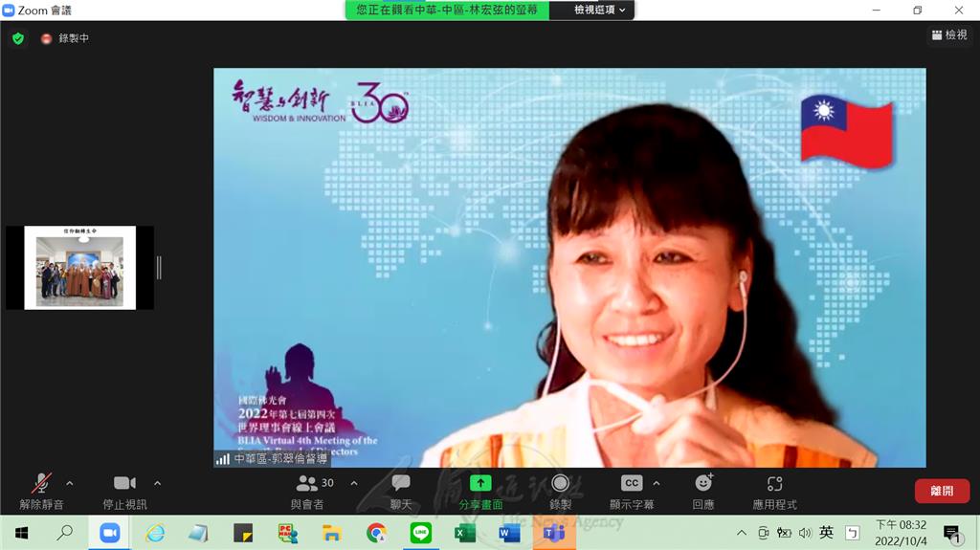Open the notification center icon
980x550 pixels.
[952, 534]
